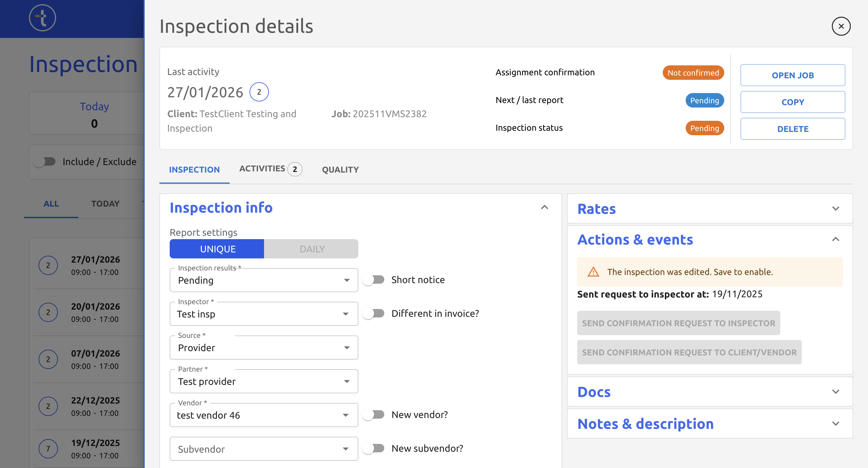Click the app logo icon
Image resolution: width=868 pixels, height=468 pixels.
[x=42, y=17]
